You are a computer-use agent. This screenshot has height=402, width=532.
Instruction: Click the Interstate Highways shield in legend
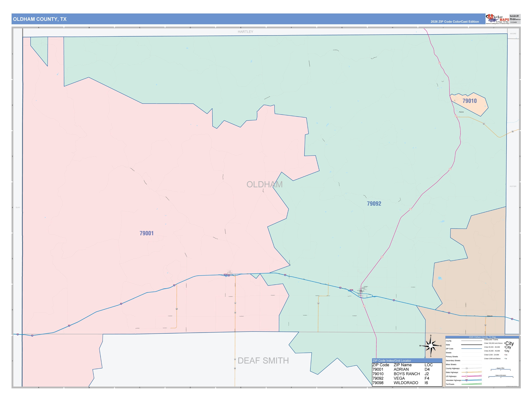pos(467,380)
